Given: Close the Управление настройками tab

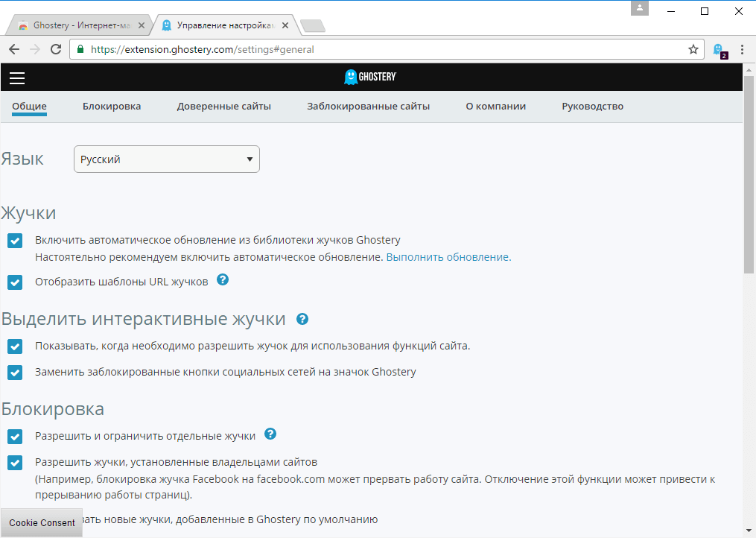Looking at the screenshot, I should 285,25.
